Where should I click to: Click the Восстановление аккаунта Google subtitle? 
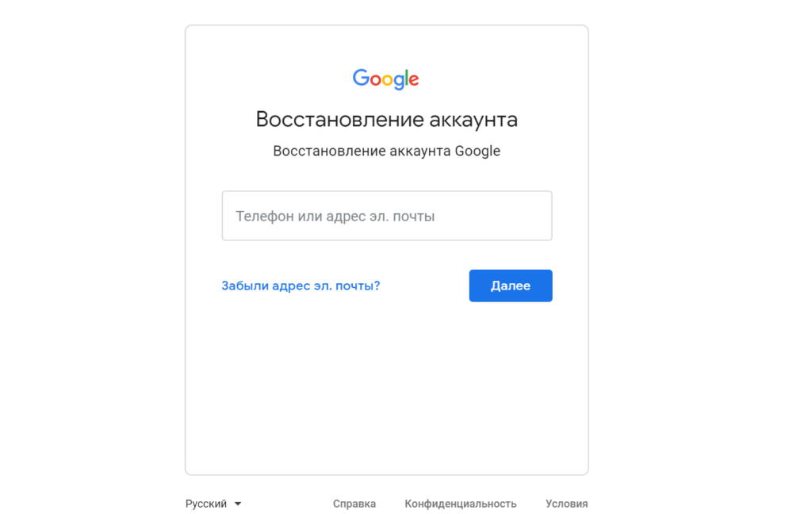(387, 151)
